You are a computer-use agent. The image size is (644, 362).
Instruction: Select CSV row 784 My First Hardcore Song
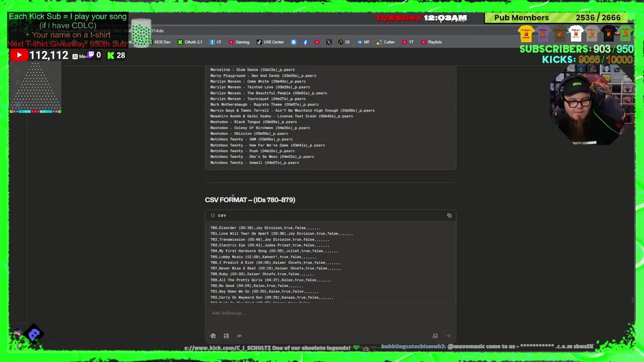(274, 251)
